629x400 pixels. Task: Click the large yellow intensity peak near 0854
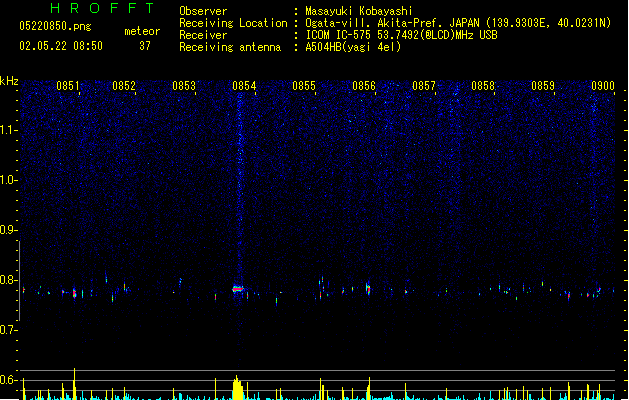coord(238,388)
